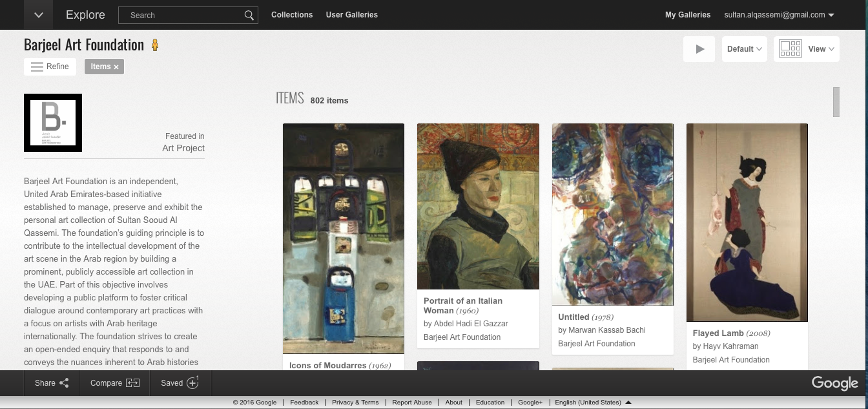Click the Explore heading
This screenshot has height=409, width=868.
point(85,15)
